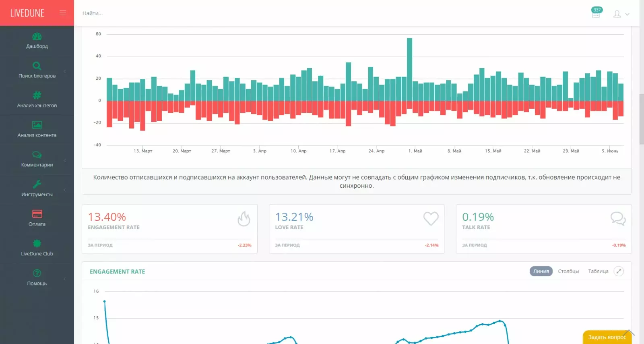This screenshot has width=644, height=344.
Task: Click the Поиск блогеров magnifier icon
Action: tap(37, 66)
